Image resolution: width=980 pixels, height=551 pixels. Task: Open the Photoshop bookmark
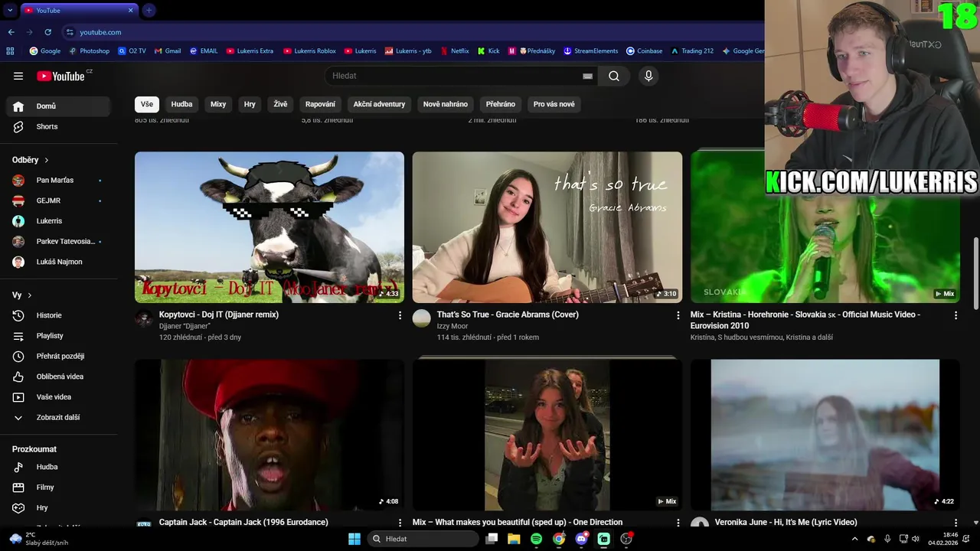89,51
